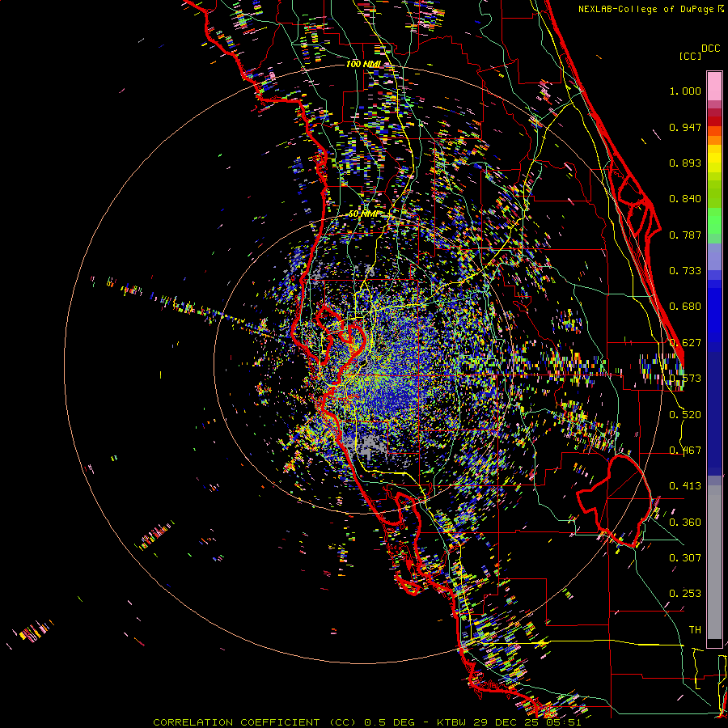This screenshot has width=728, height=728.
Task: Click the 0.413 legend value
Action: click(x=685, y=486)
